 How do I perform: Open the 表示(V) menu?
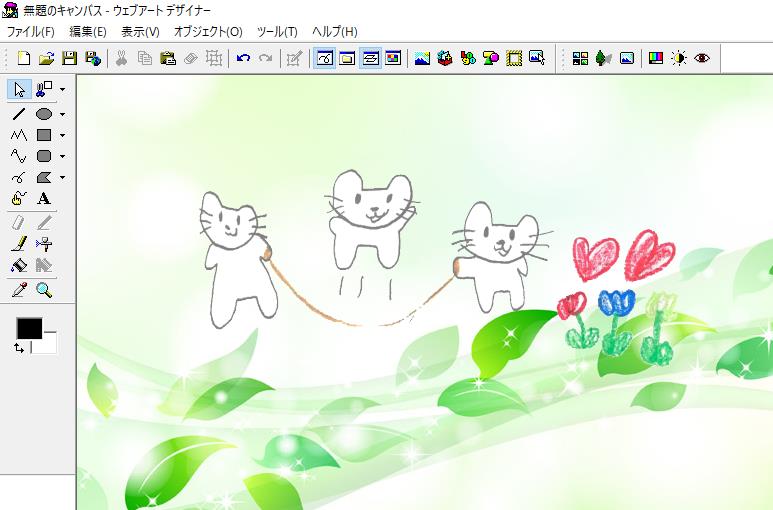point(141,32)
